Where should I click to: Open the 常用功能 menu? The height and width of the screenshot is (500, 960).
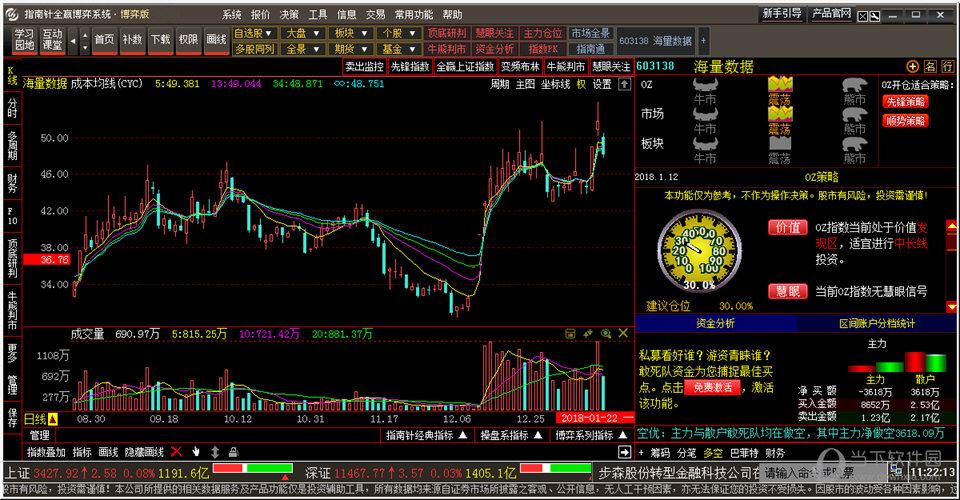pyautogui.click(x=414, y=14)
